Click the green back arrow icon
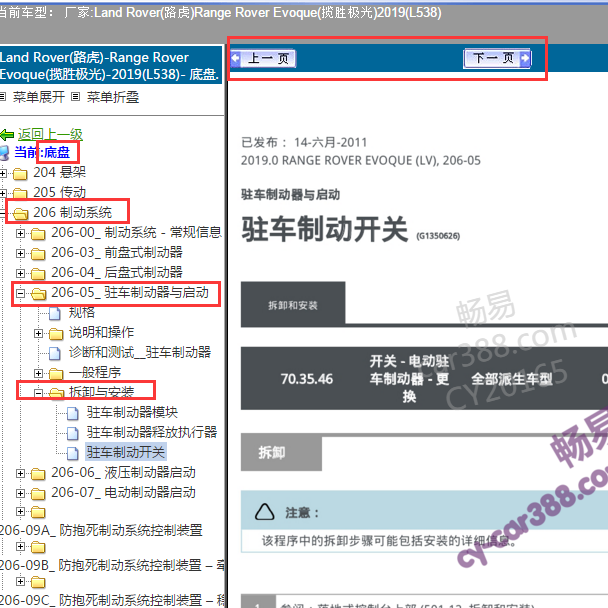This screenshot has width=608, height=608. tap(7, 135)
